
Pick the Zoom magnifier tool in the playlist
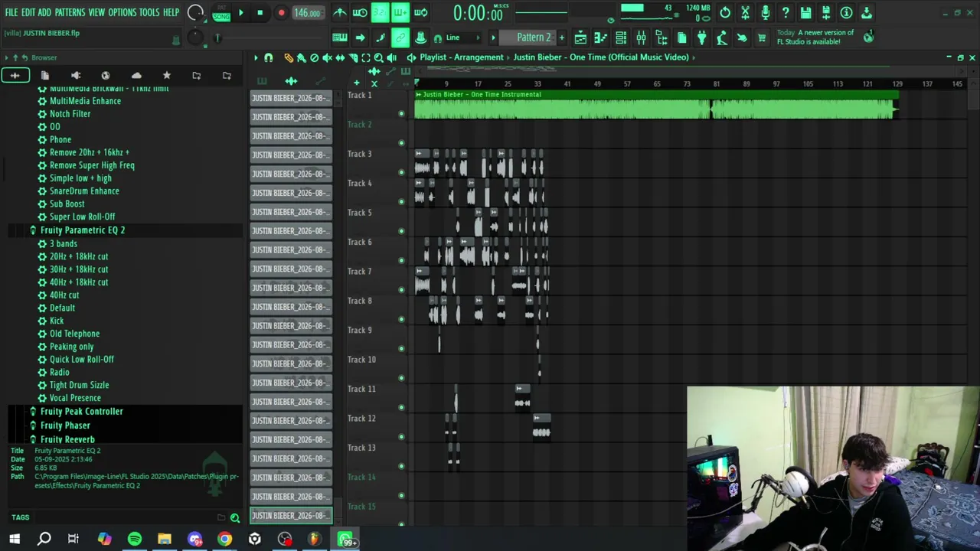[x=379, y=57]
